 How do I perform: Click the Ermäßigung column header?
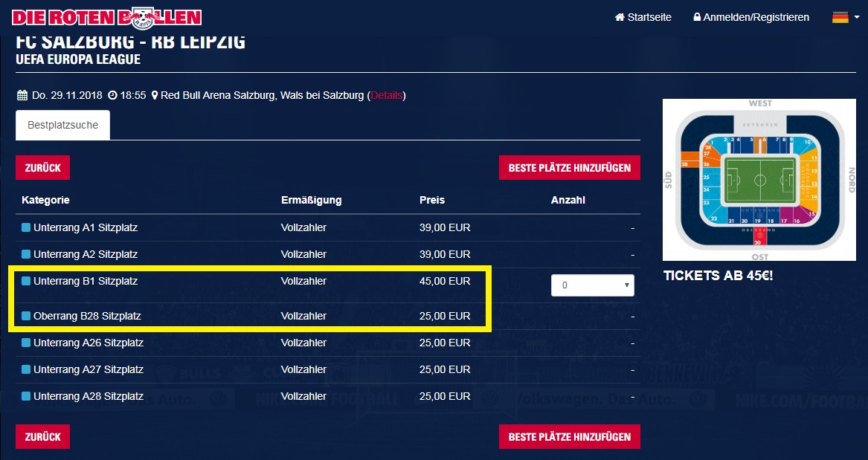(x=311, y=200)
